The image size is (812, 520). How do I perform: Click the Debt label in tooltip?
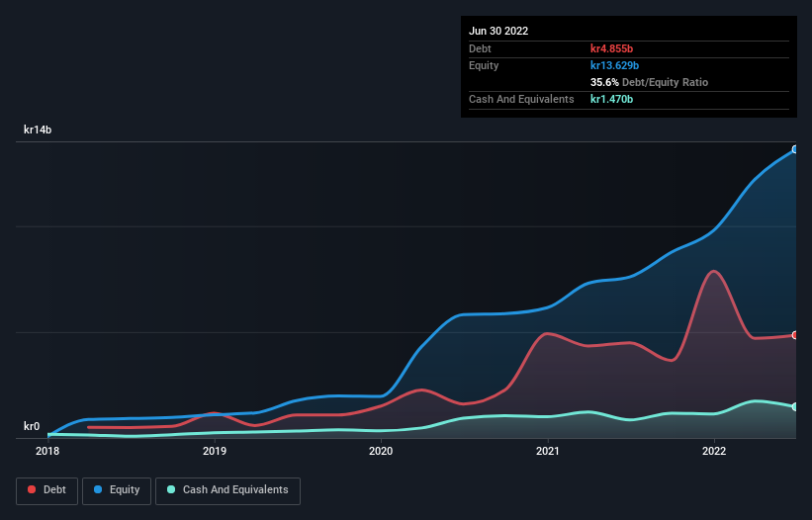coord(480,48)
